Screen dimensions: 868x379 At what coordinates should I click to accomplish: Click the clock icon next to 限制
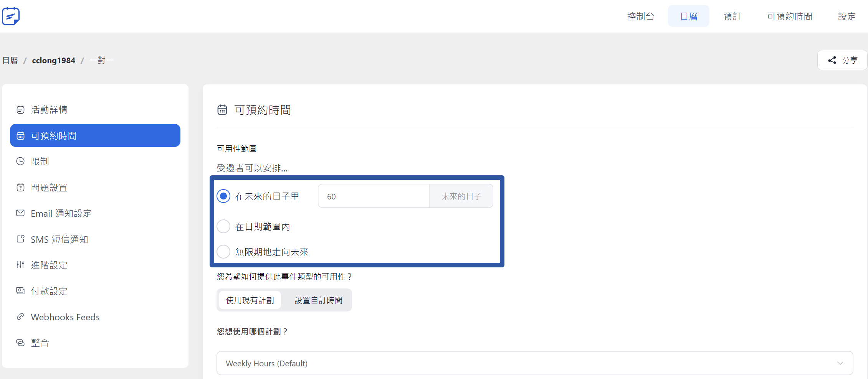pos(20,161)
